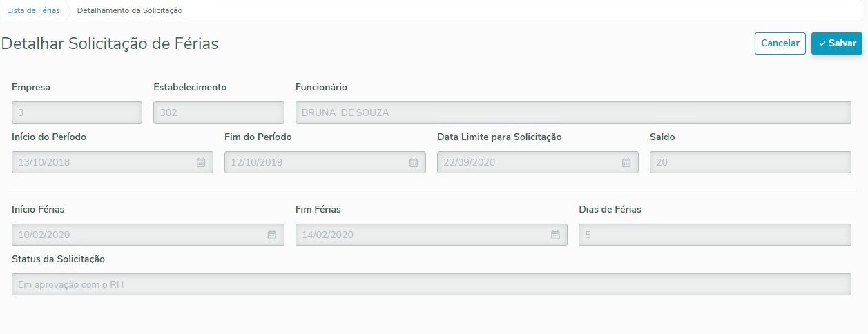This screenshot has height=334, width=868.
Task: Click the Dias de Férias field
Action: click(x=714, y=235)
